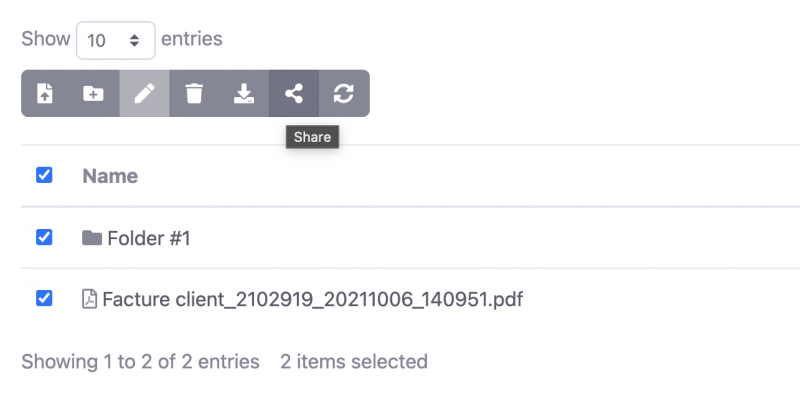Click the upload file icon
The image size is (800, 402).
pos(45,93)
